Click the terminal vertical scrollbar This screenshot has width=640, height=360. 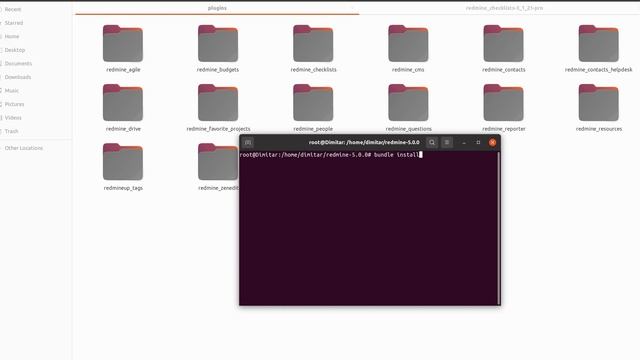(499, 228)
